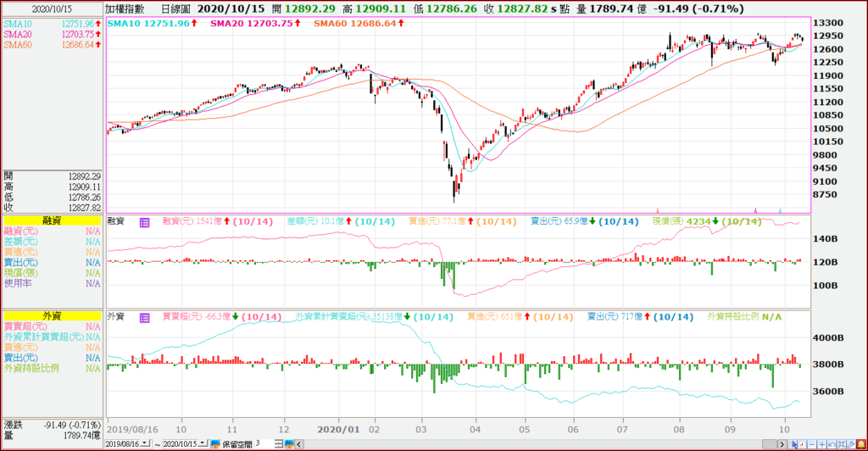Click the fit-to-screen frame icon

pos(842,444)
